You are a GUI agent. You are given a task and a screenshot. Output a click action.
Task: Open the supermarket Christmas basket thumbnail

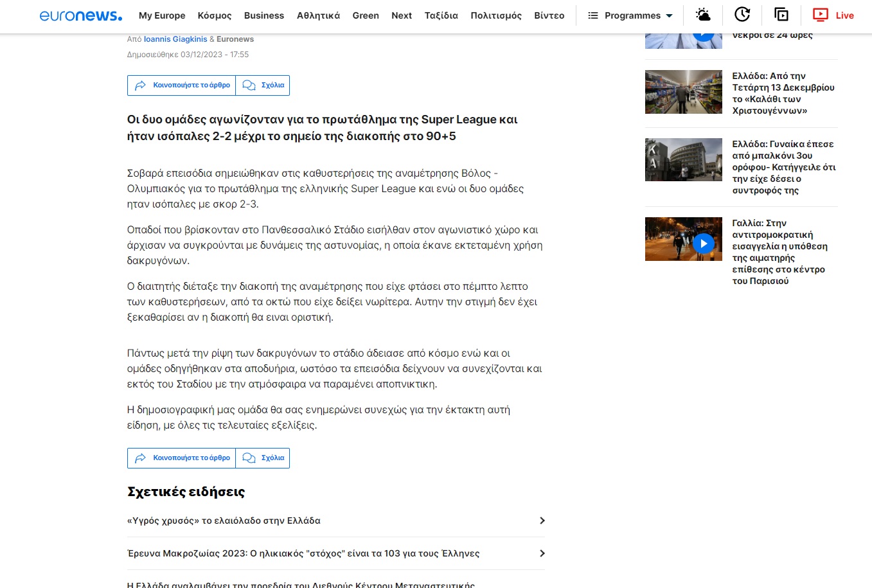click(x=683, y=92)
